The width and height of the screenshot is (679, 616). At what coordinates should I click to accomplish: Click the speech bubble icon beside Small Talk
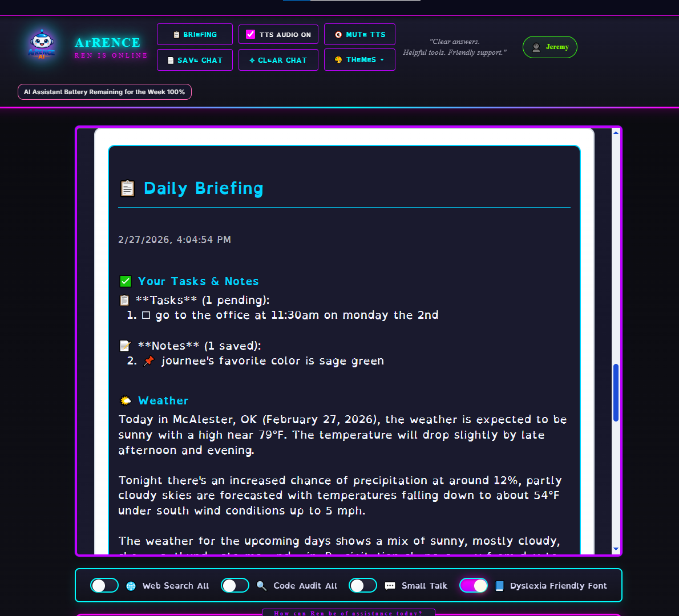[x=390, y=586]
